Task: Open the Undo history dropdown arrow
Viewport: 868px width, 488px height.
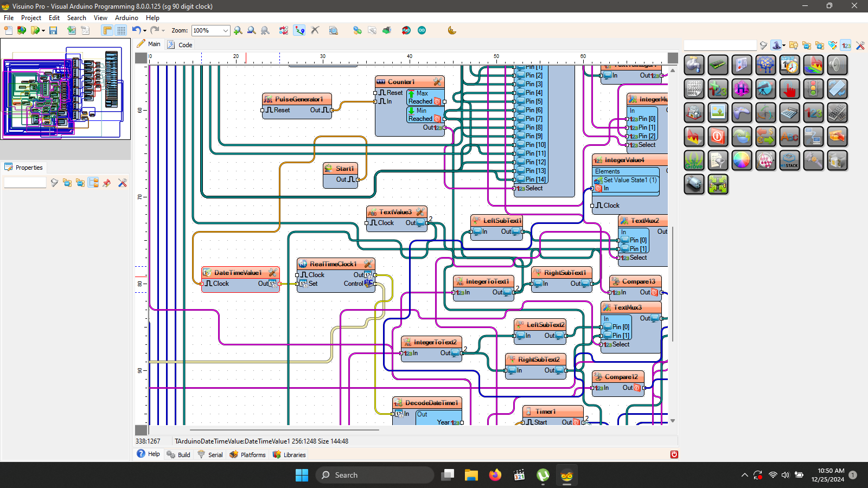Action: tap(144, 31)
